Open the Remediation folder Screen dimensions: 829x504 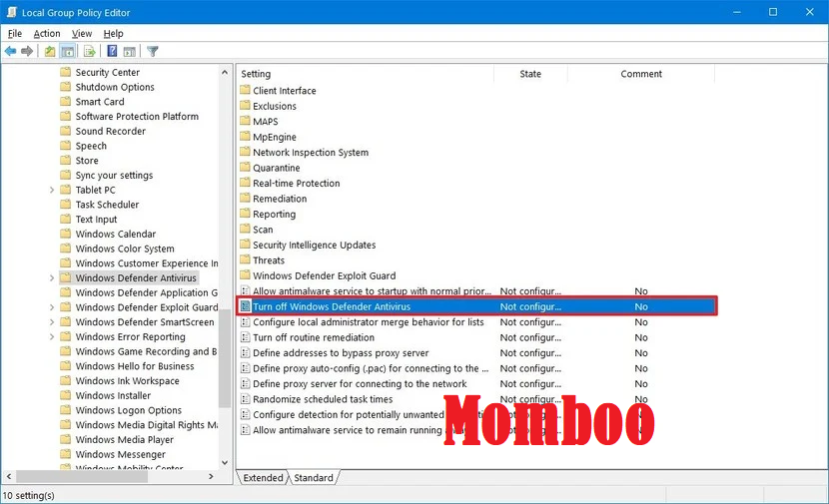point(280,199)
